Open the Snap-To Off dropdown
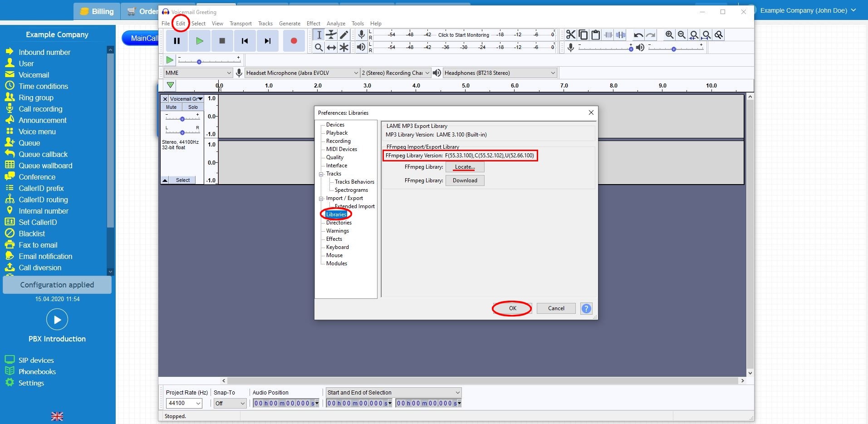868x424 pixels. (x=230, y=403)
